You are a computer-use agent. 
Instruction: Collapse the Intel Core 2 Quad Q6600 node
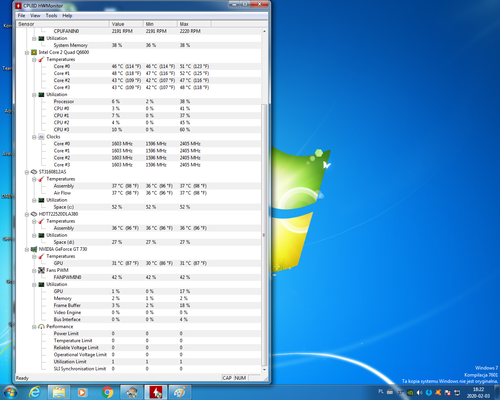coord(27,52)
